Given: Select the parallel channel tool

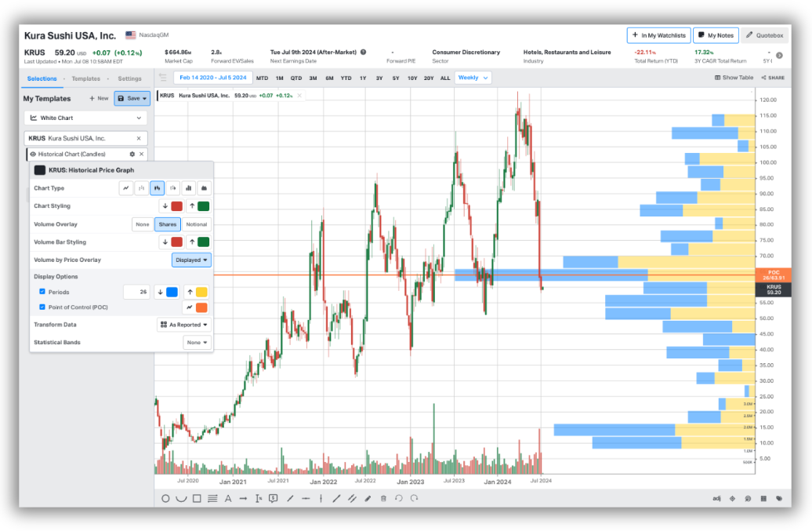Looking at the screenshot, I should (x=352, y=498).
